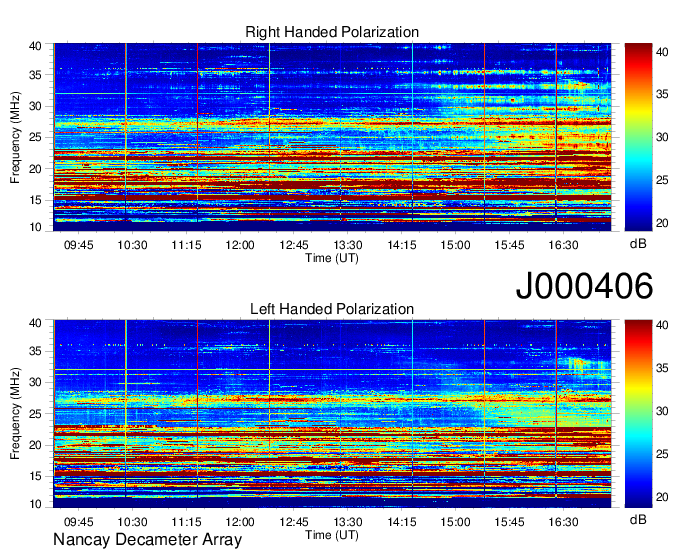
Task: Click '13:30' time tick under Left Handed plot
Action: tap(348, 522)
